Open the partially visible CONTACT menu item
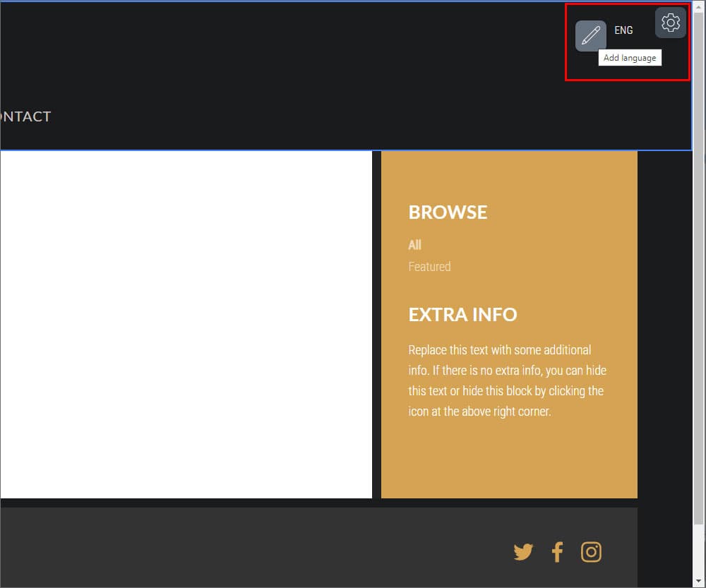 point(25,116)
